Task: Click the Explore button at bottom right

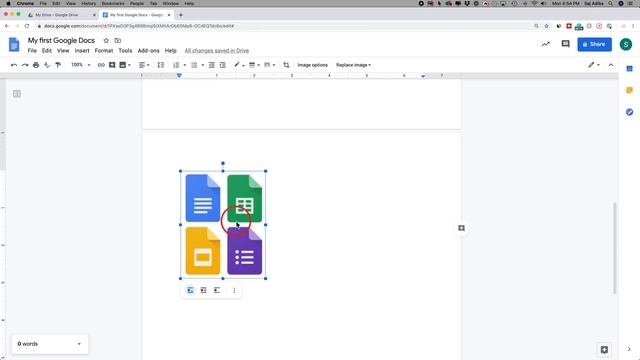Action: tap(604, 350)
